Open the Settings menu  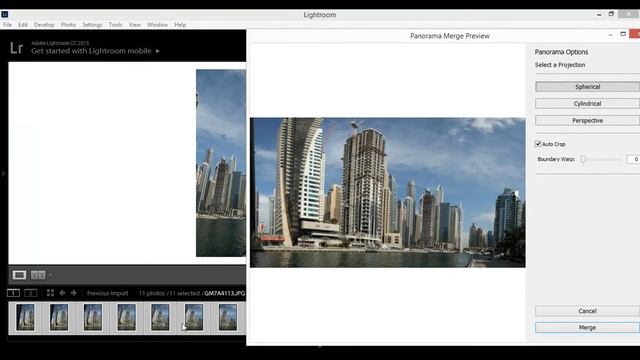92,25
